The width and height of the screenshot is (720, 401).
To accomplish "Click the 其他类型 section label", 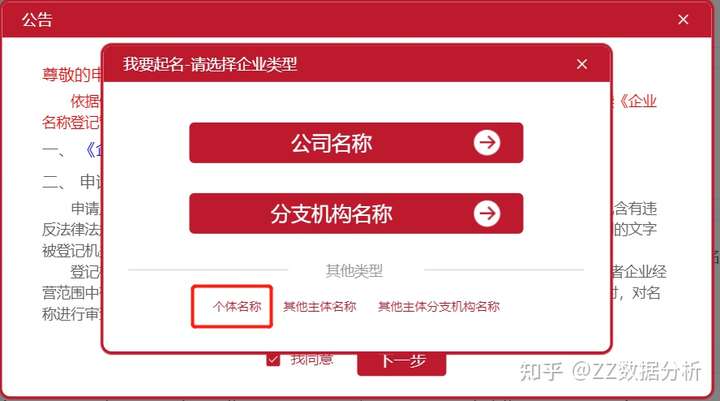I will (x=354, y=271).
